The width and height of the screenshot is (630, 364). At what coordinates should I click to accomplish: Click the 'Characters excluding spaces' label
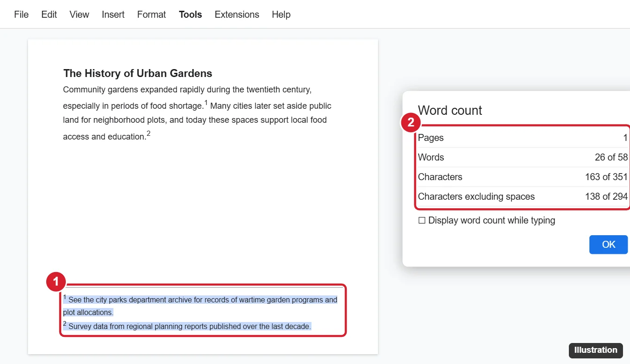(476, 196)
